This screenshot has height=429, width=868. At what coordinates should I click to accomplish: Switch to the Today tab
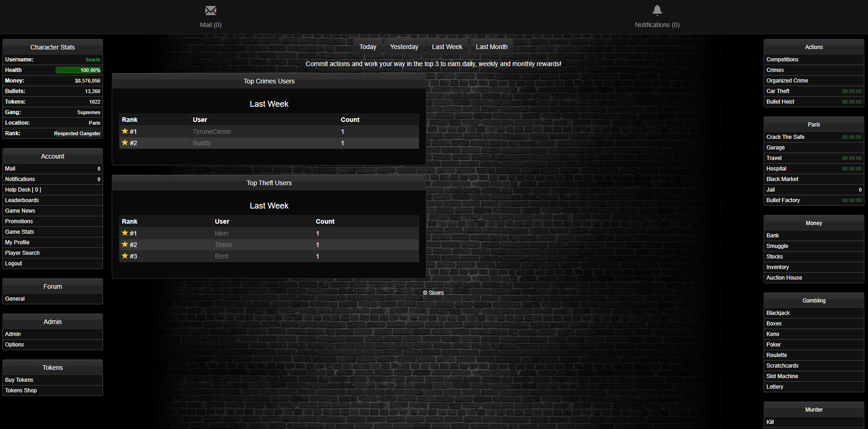367,47
